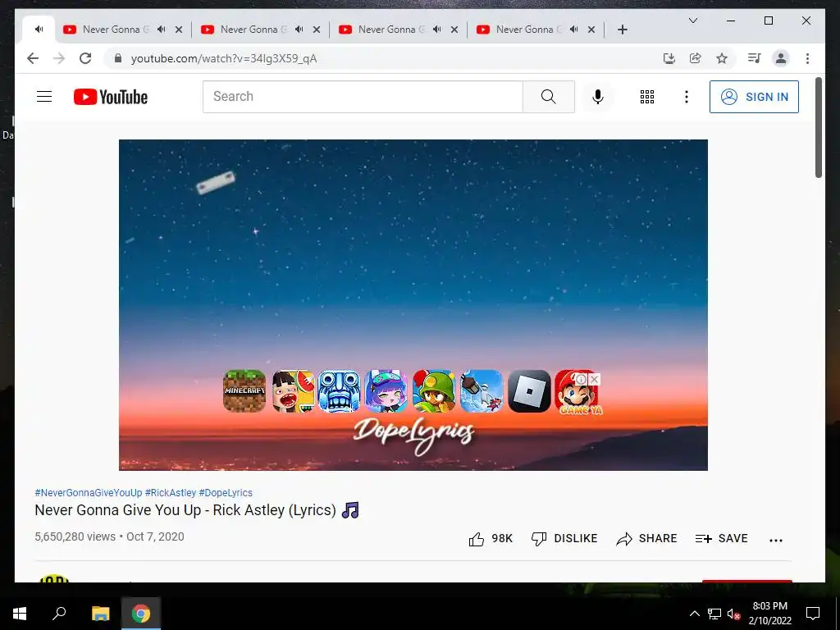Type in the YouTube Search field
Image resolution: width=840 pixels, height=630 pixels.
[x=363, y=97]
